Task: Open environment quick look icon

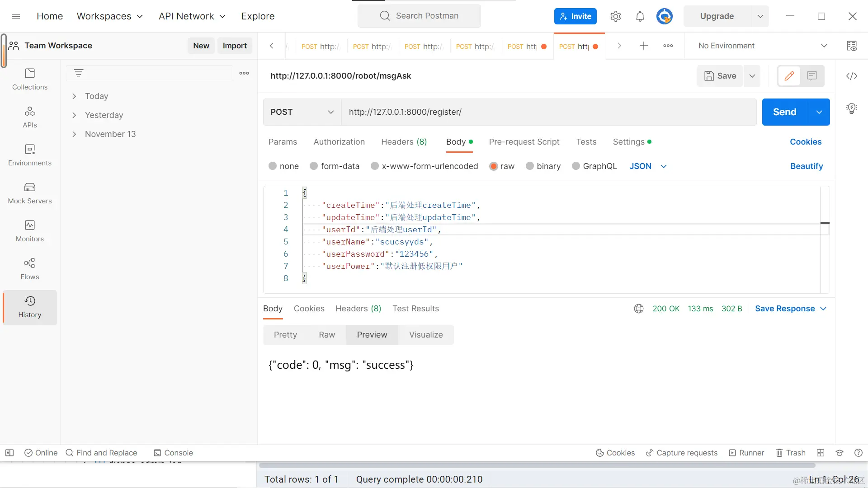Action: coord(852,46)
